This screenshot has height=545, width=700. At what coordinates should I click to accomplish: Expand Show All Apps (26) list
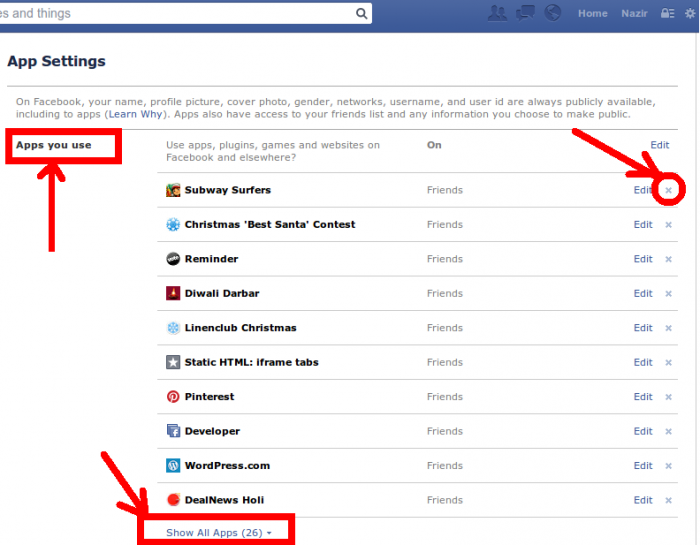[218, 533]
